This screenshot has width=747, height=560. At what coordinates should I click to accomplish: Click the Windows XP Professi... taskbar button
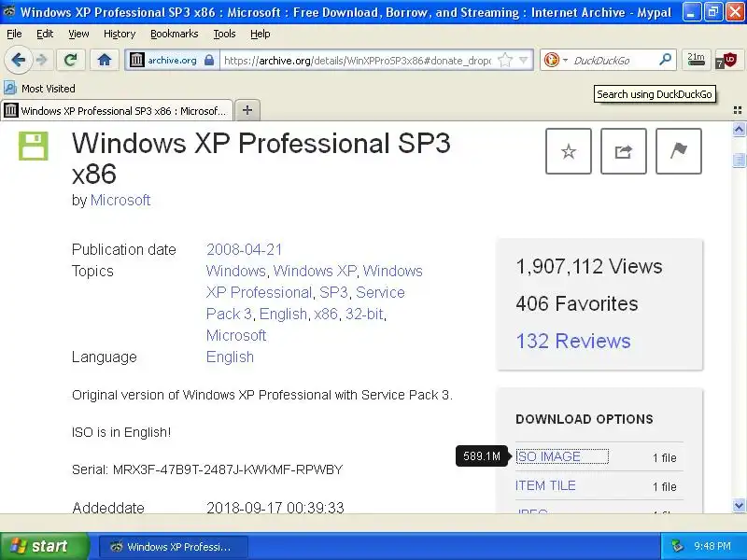point(174,546)
